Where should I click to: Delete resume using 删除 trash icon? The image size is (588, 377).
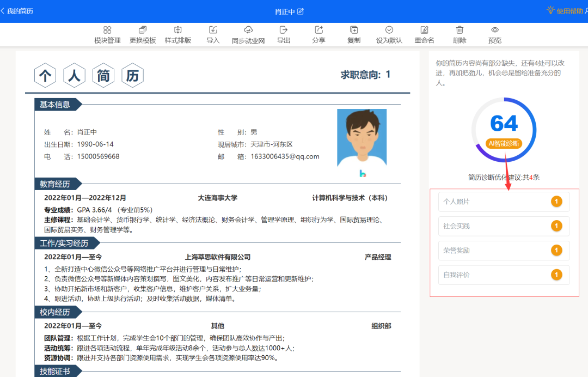(460, 31)
